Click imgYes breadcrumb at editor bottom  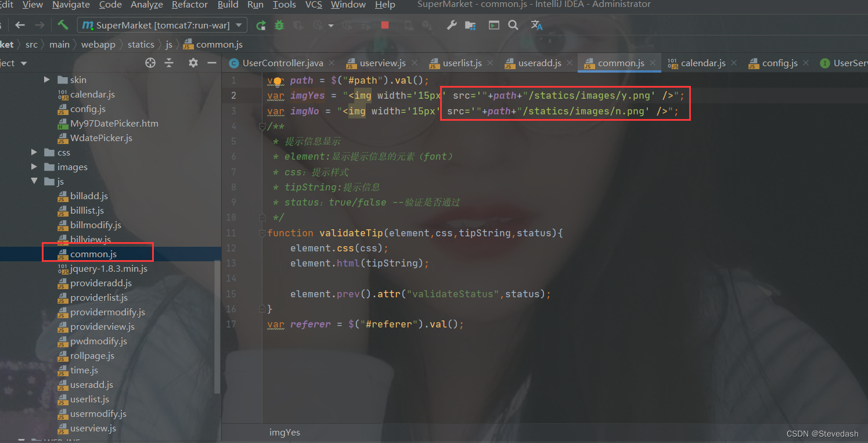click(x=284, y=433)
